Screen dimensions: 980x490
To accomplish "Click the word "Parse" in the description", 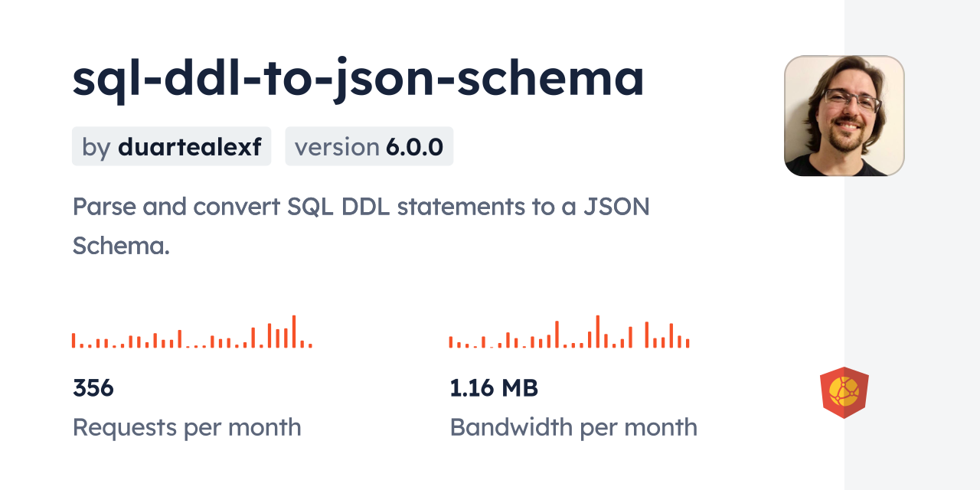I will (102, 206).
